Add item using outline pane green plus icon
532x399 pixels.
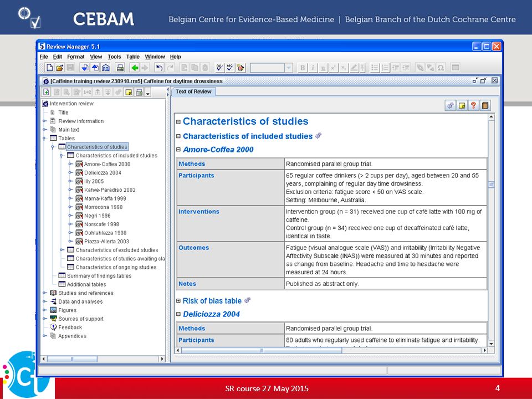click(x=46, y=92)
